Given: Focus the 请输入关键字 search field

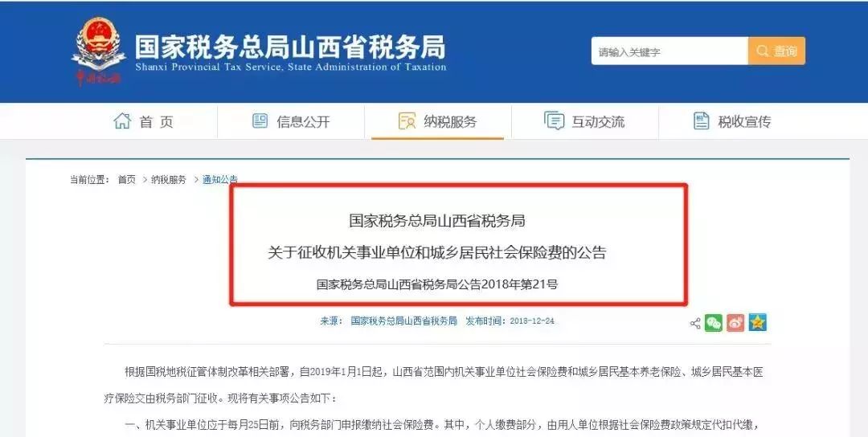Looking at the screenshot, I should (669, 51).
